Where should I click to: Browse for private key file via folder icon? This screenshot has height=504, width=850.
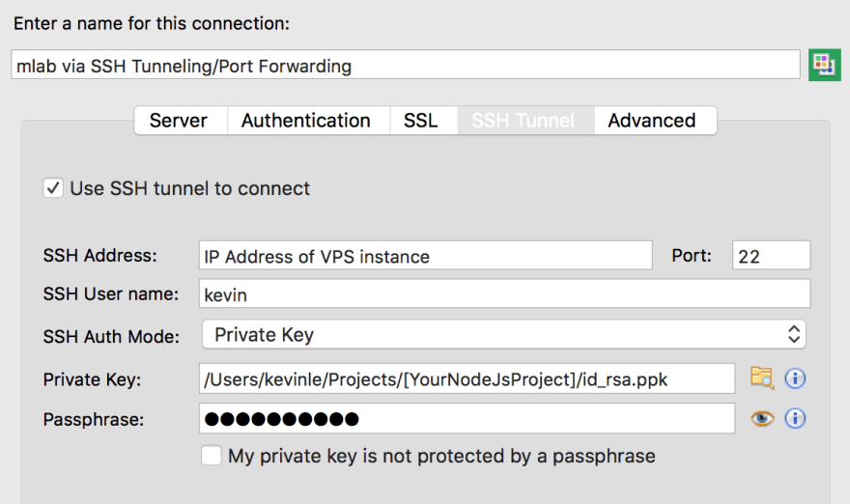[762, 378]
